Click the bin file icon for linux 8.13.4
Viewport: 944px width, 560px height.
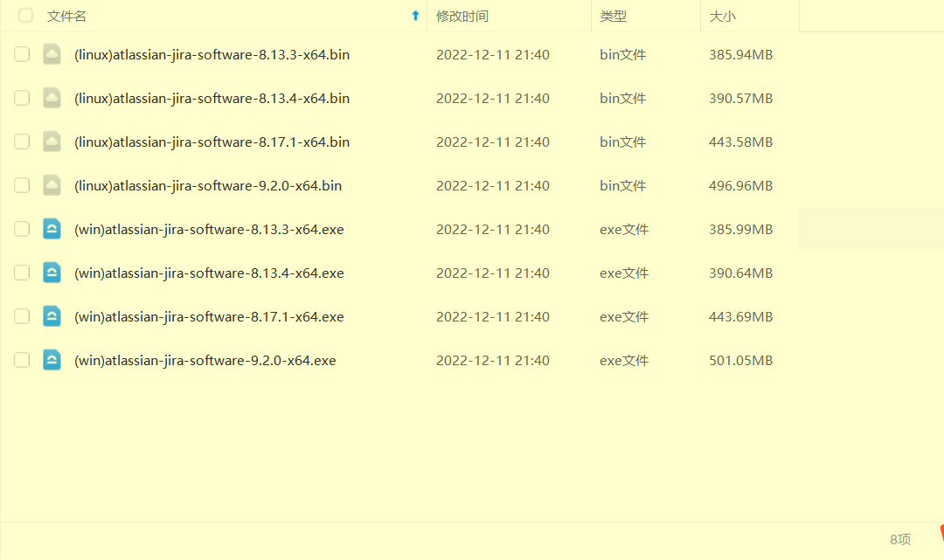tap(52, 98)
